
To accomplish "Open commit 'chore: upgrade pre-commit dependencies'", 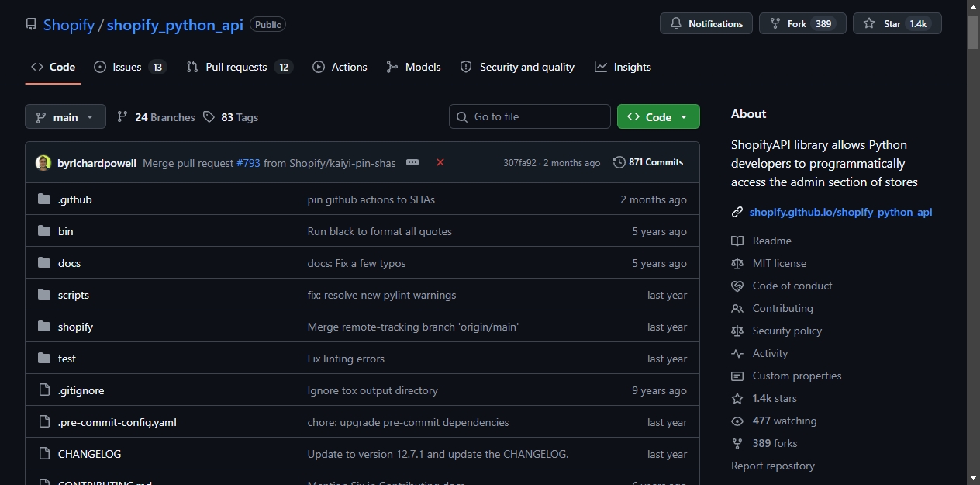I will (x=409, y=422).
